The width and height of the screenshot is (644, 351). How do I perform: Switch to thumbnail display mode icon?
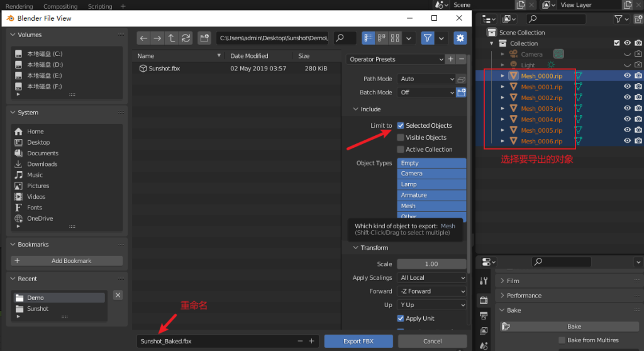tap(396, 38)
